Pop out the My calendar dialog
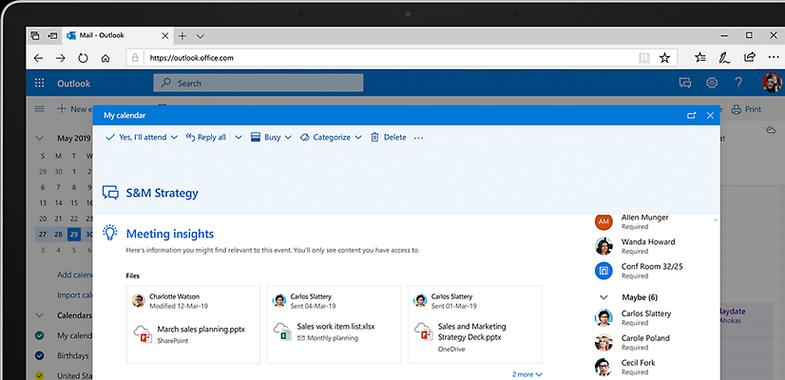The image size is (785, 380). (x=691, y=116)
